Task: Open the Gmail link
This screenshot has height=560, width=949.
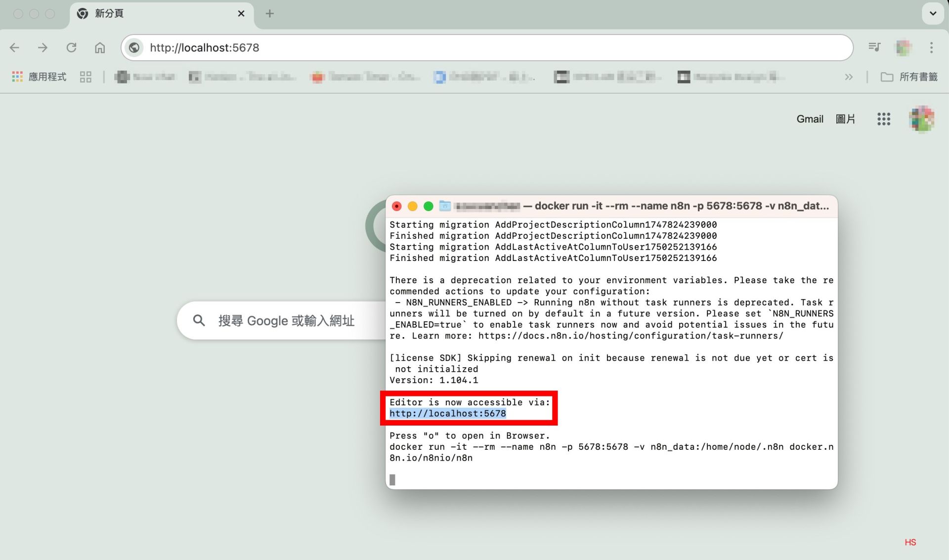Action: point(810,119)
